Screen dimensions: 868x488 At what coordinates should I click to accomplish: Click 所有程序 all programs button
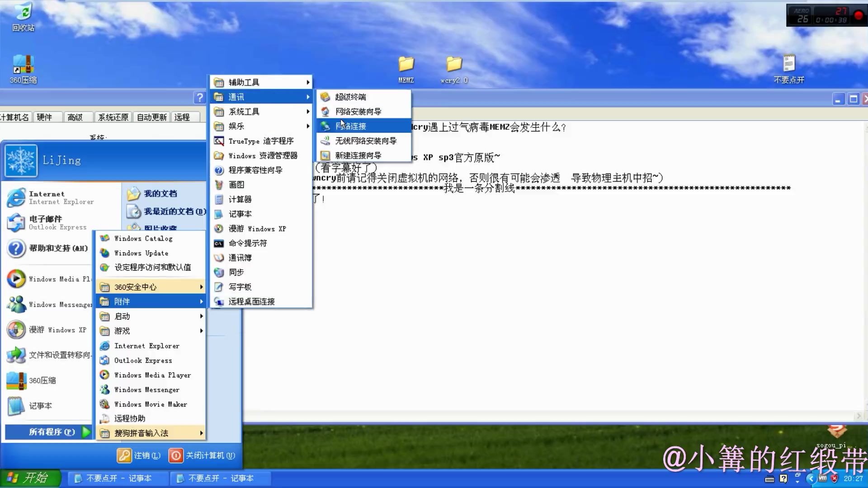pos(48,432)
